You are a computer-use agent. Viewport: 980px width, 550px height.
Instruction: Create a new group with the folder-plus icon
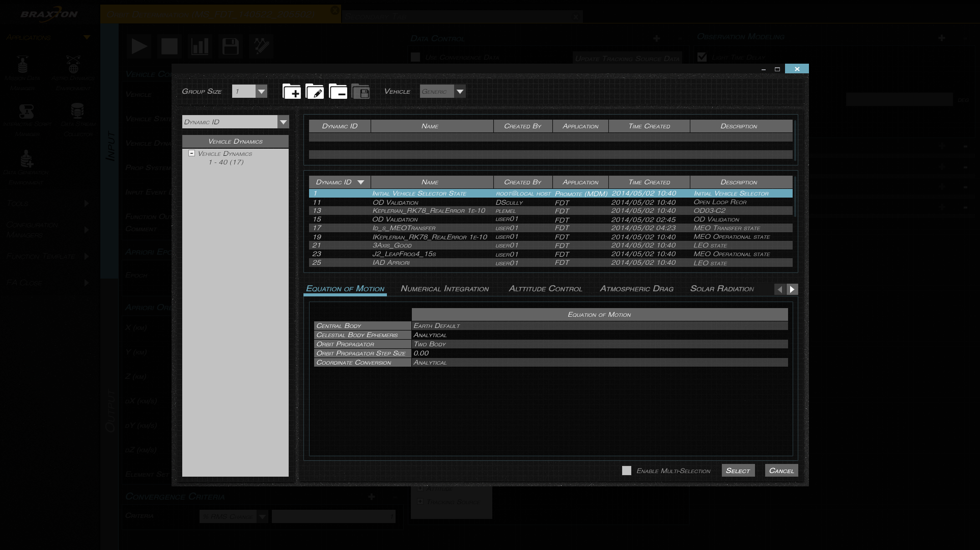pos(292,92)
